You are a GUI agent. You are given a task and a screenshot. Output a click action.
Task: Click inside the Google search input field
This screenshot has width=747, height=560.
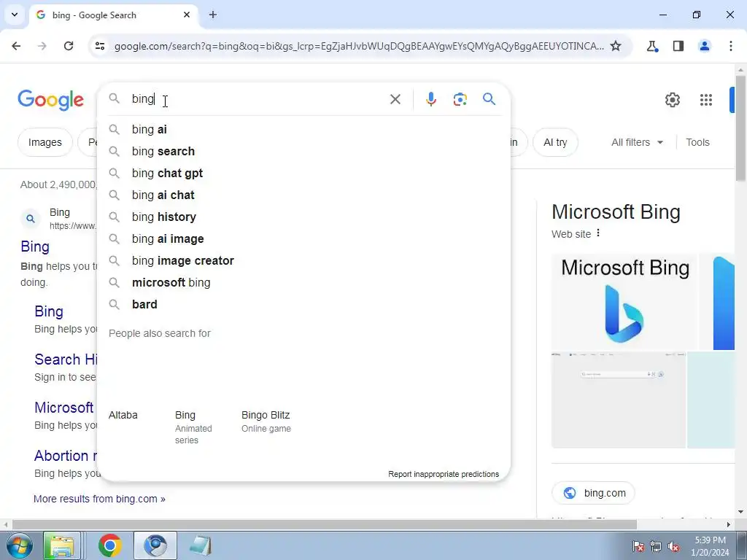point(258,98)
